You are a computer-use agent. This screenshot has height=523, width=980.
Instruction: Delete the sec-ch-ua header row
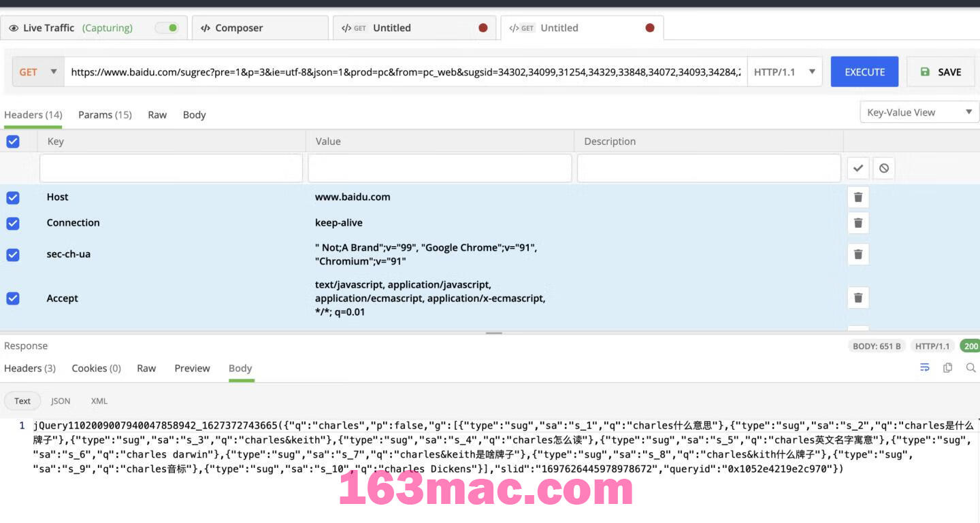click(858, 254)
